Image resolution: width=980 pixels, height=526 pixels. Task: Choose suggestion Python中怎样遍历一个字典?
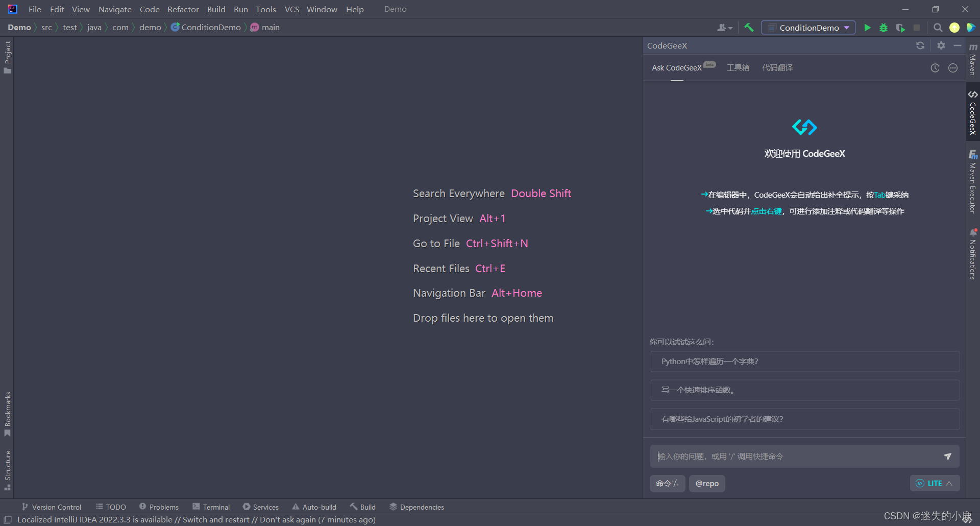pos(804,362)
